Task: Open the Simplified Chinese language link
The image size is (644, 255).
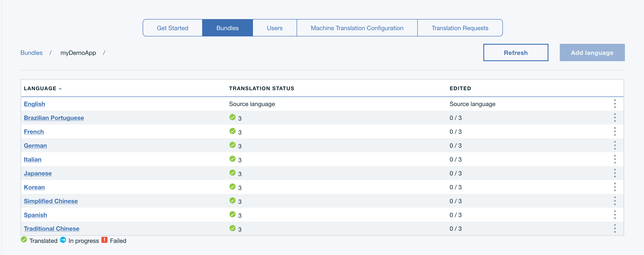Action: (51, 201)
